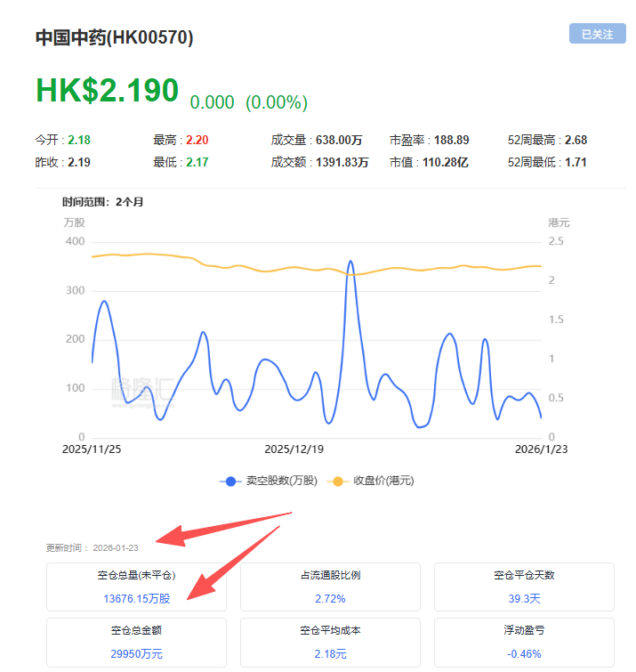
Task: Click the 已关注 follow button
Action: pyautogui.click(x=597, y=34)
